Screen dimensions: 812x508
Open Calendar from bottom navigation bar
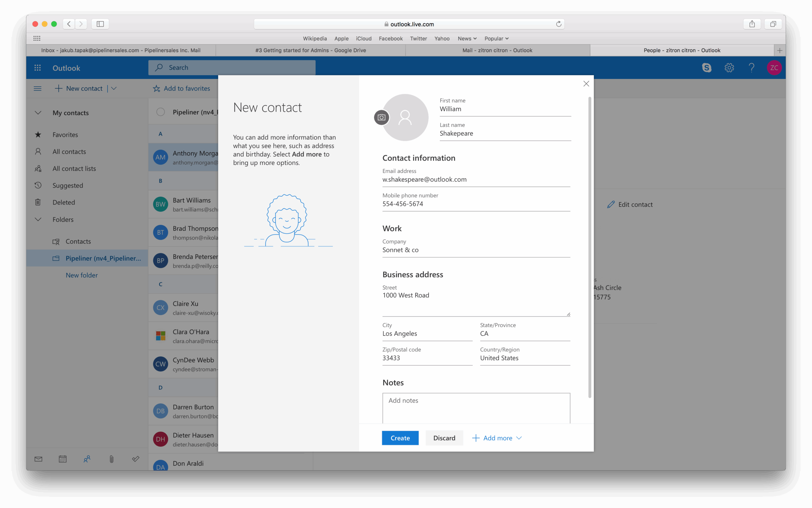pyautogui.click(x=63, y=459)
